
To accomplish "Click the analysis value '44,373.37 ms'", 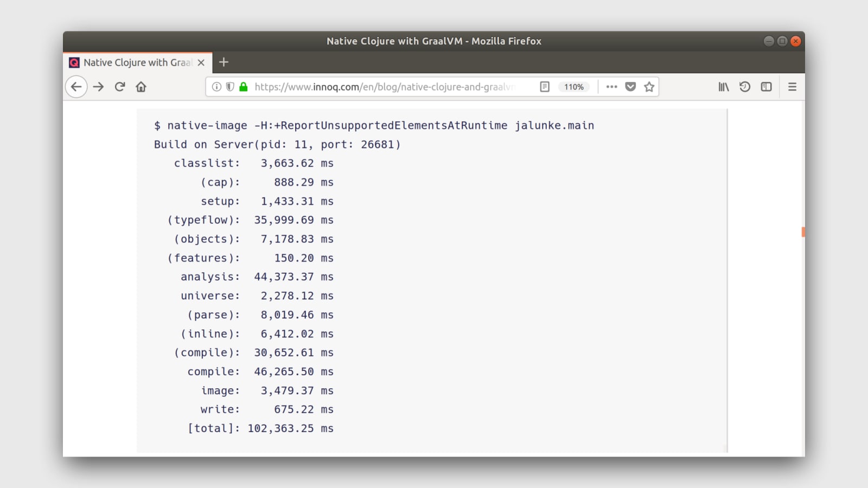I will (x=294, y=277).
